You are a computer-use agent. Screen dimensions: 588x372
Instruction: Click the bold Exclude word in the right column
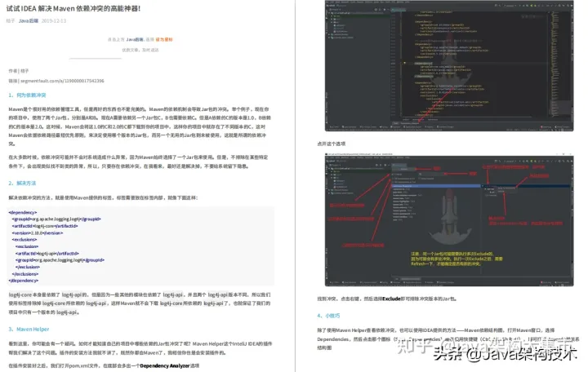point(391,299)
